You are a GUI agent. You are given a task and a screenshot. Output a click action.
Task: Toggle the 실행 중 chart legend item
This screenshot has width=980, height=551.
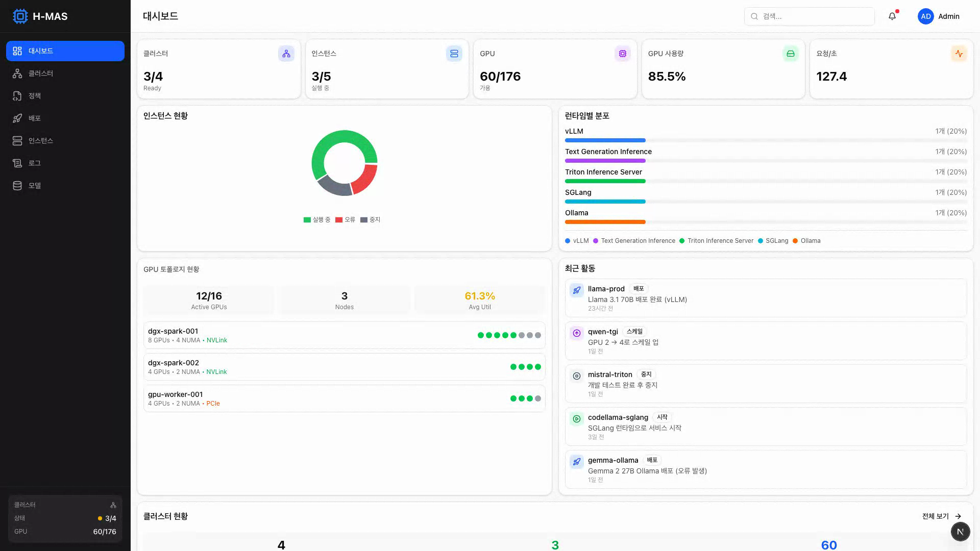[x=317, y=220]
